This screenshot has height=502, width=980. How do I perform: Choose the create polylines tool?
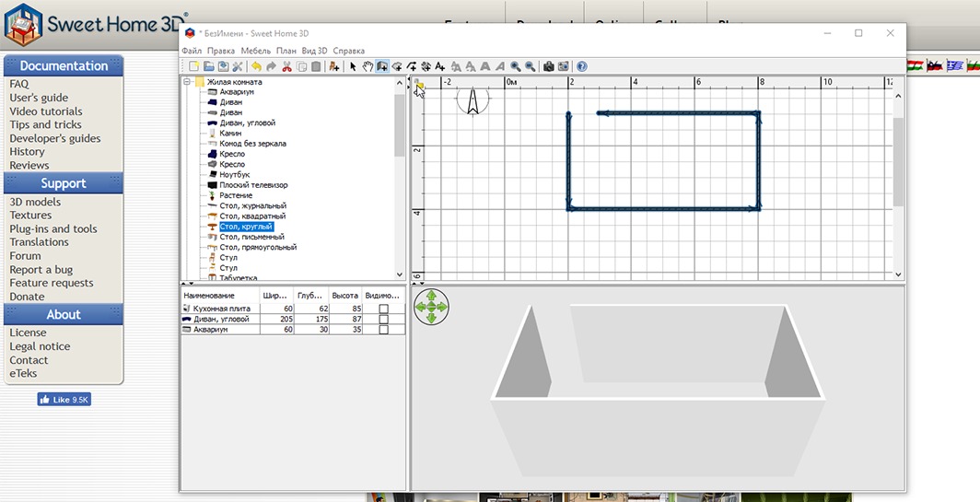click(x=411, y=66)
